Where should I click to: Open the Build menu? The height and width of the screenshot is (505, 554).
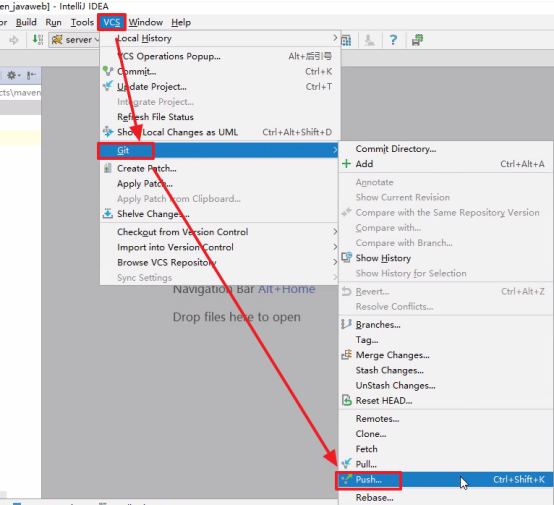coord(26,23)
